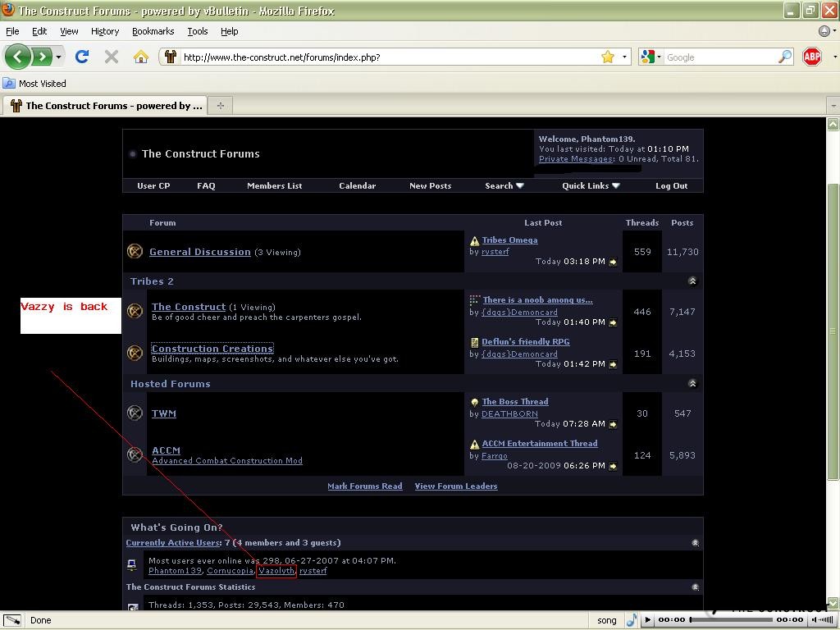Go to last post of ACCM Entertainment Thread

pos(613,466)
